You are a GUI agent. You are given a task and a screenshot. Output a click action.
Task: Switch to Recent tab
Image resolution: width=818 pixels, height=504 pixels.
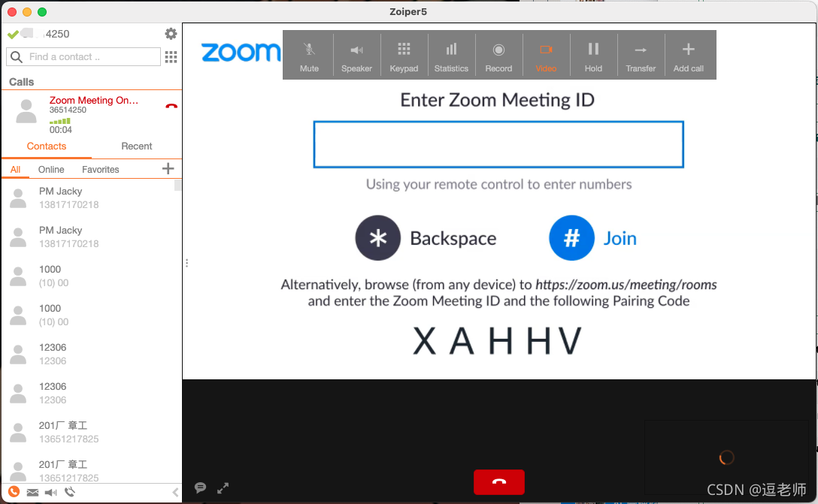[x=137, y=146]
